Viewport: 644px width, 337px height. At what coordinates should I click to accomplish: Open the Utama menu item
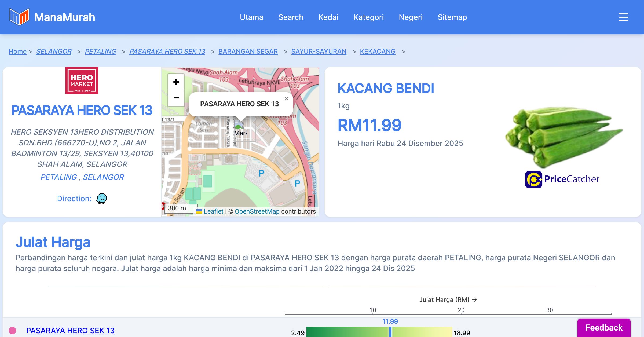[x=251, y=17]
